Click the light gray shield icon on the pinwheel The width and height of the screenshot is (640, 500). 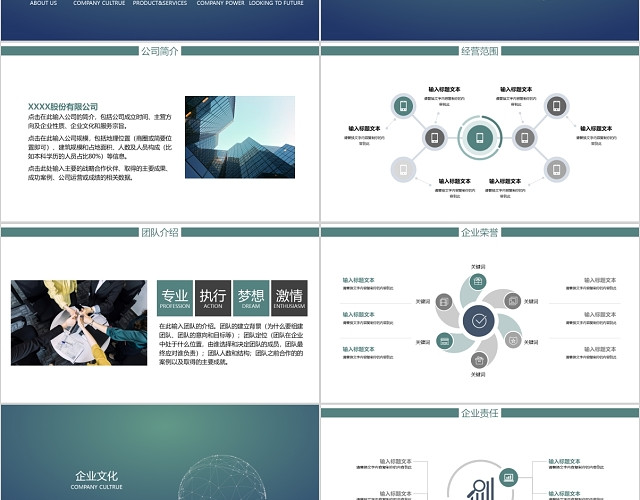pyautogui.click(x=513, y=340)
